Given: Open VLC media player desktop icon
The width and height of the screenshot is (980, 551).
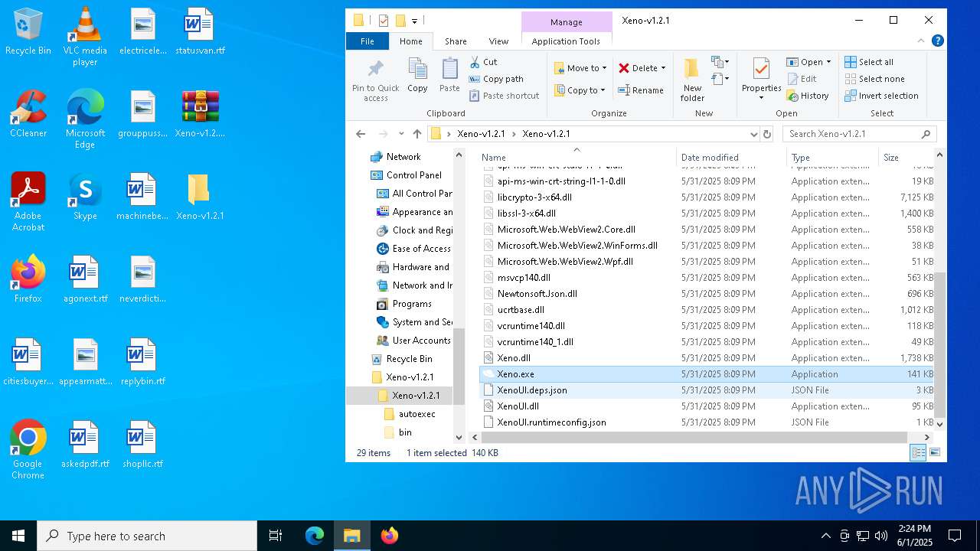Looking at the screenshot, I should (85, 37).
